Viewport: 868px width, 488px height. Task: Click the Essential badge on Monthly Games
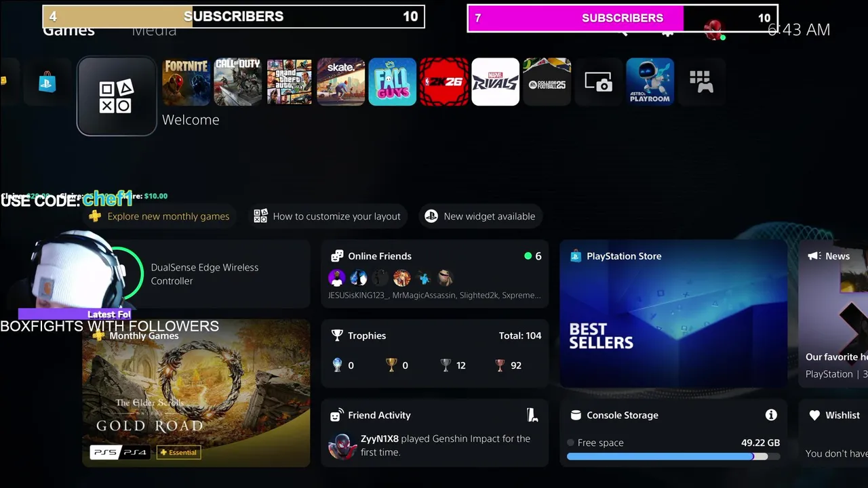[x=178, y=452]
